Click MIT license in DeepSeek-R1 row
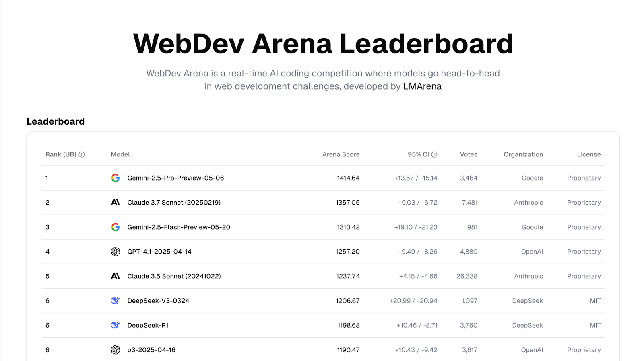 pos(595,325)
